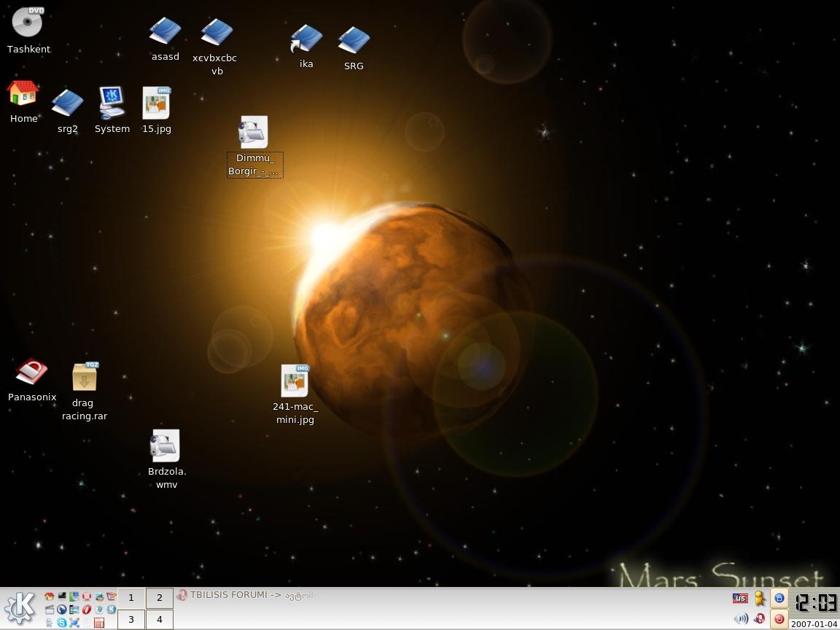This screenshot has height=630, width=840.
Task: Open the Tashkent DVD icon
Action: tap(28, 23)
